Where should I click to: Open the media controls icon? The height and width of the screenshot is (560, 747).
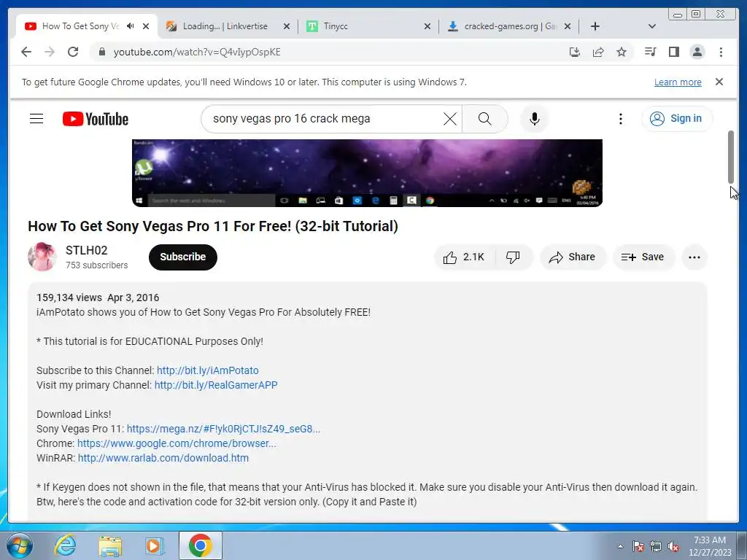[650, 52]
